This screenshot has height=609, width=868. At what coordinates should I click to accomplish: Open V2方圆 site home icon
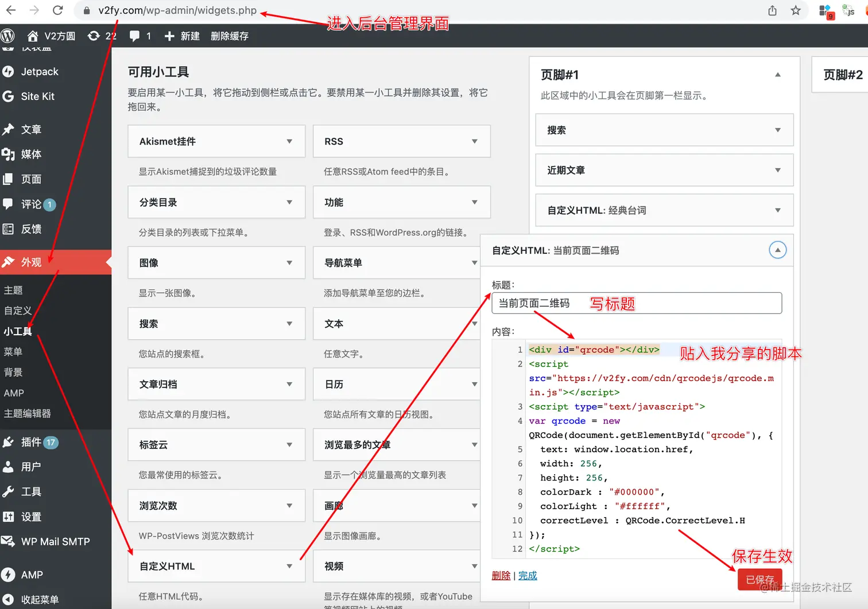[x=33, y=36]
